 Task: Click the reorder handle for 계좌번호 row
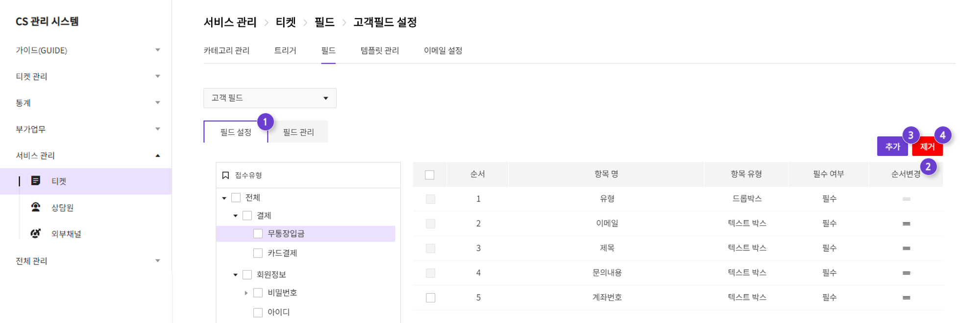pyautogui.click(x=906, y=298)
